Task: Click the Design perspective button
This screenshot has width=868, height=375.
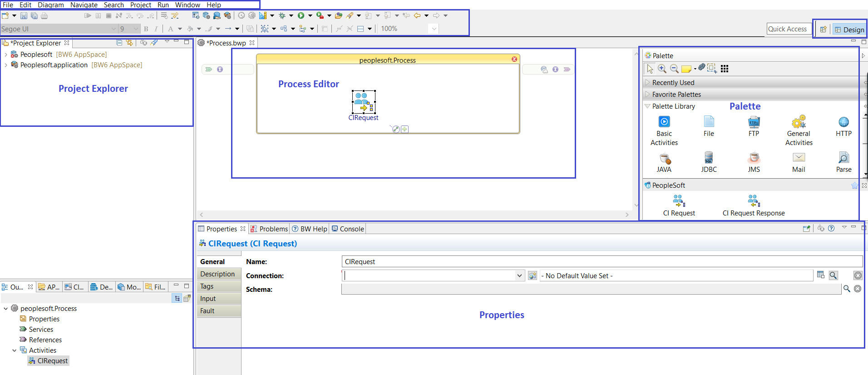Action: 849,30
